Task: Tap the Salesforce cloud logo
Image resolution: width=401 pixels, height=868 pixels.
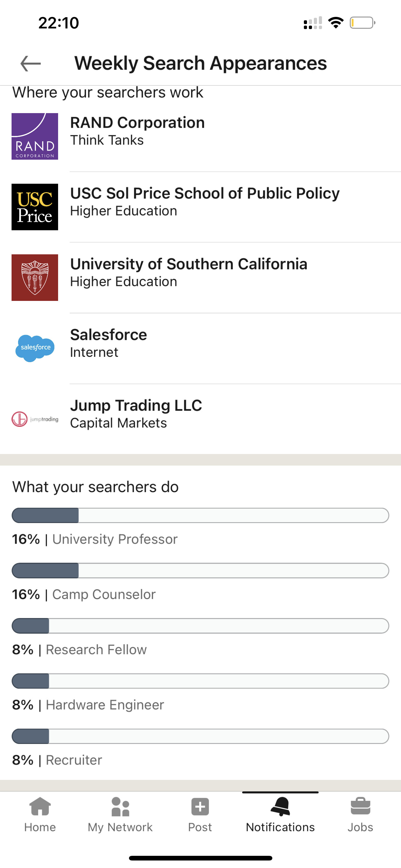Action: tap(35, 348)
